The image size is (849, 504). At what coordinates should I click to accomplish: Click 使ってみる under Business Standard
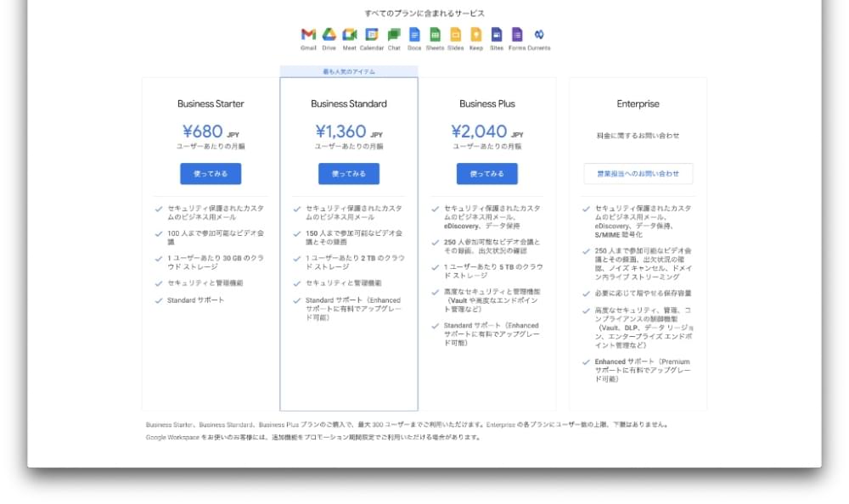349,174
